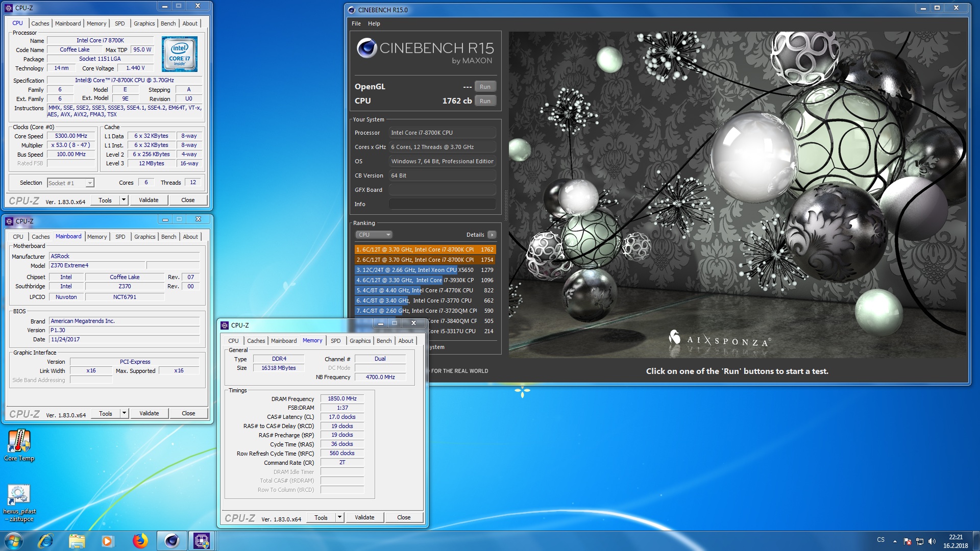
Task: Select ranking row for i7-4770K
Action: 425,290
